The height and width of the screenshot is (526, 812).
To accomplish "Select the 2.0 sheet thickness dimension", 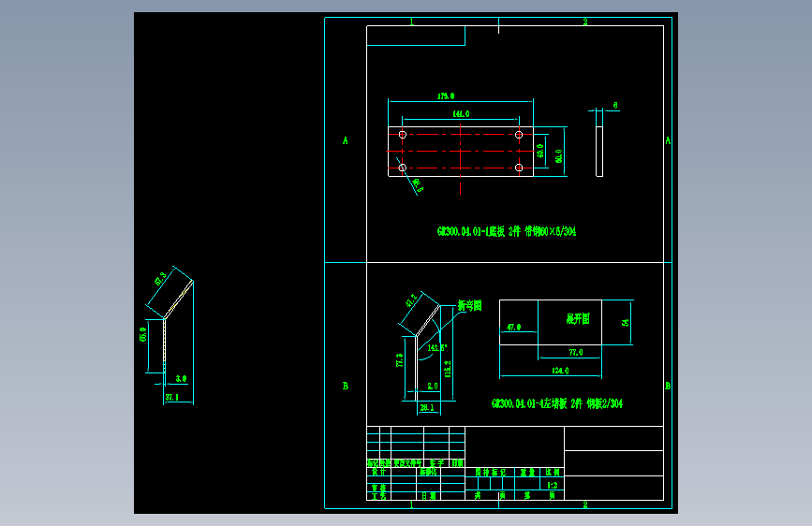I will 433,387.
